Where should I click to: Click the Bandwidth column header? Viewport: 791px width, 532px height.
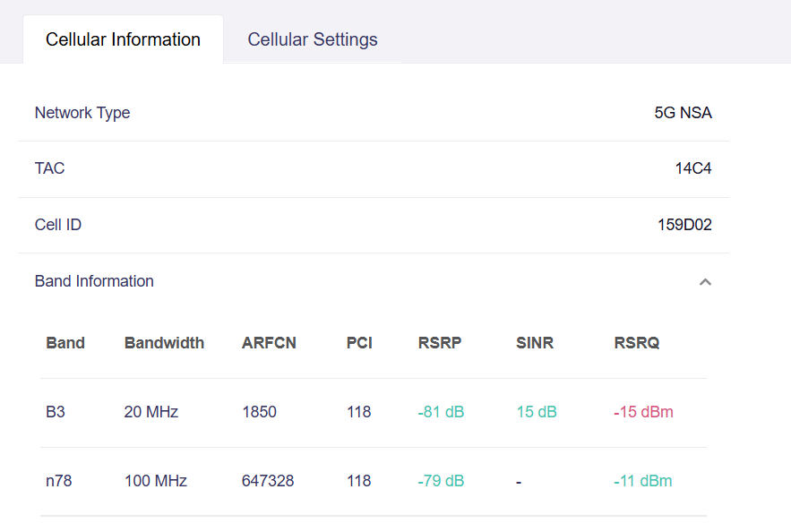165,343
